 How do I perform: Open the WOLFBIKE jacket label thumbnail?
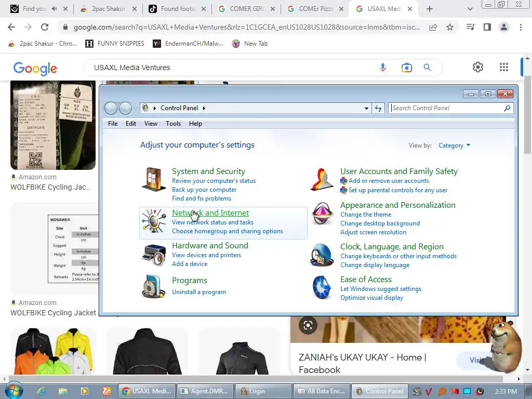tap(53, 125)
